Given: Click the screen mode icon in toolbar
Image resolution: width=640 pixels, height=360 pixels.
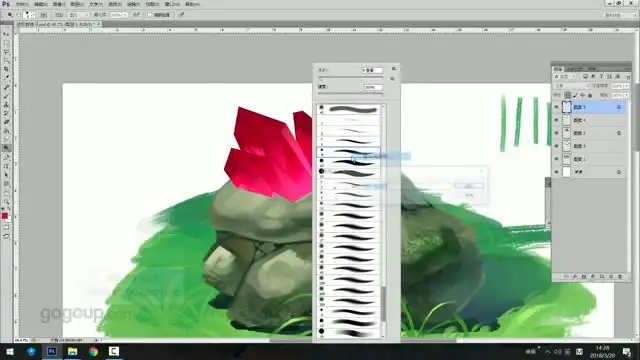Looking at the screenshot, I should pyautogui.click(x=6, y=236).
